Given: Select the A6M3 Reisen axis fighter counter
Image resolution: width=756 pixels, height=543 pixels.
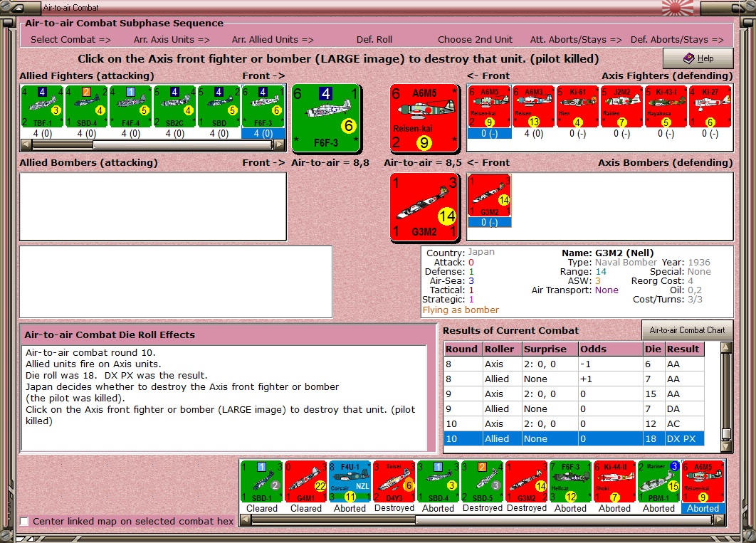Looking at the screenshot, I should point(534,107).
